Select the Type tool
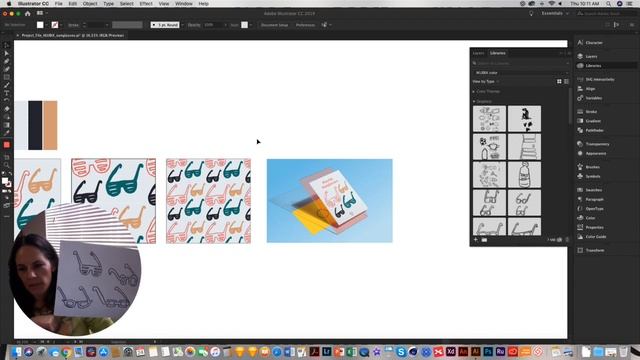Image resolution: width=640 pixels, height=360 pixels. click(x=7, y=93)
